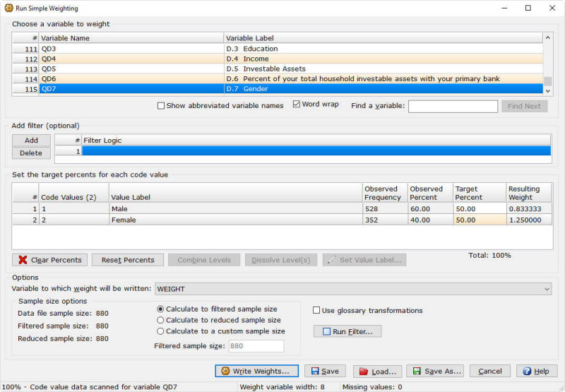The width and height of the screenshot is (565, 392).
Task: Click the Save floppy disk button
Action: [325, 371]
